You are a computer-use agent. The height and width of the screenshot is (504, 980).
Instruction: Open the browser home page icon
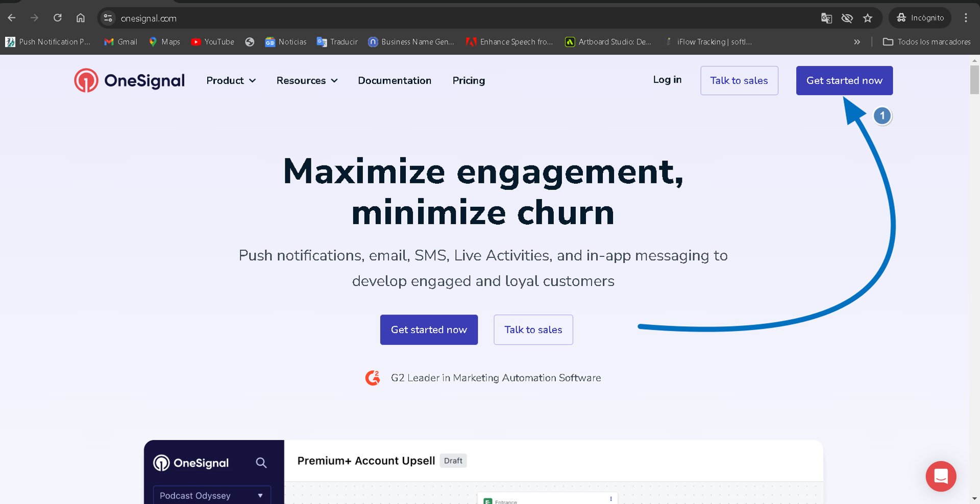(x=81, y=18)
